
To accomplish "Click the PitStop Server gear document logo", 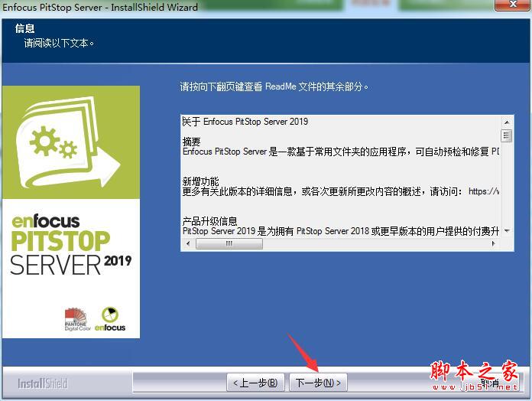I will pos(68,142).
